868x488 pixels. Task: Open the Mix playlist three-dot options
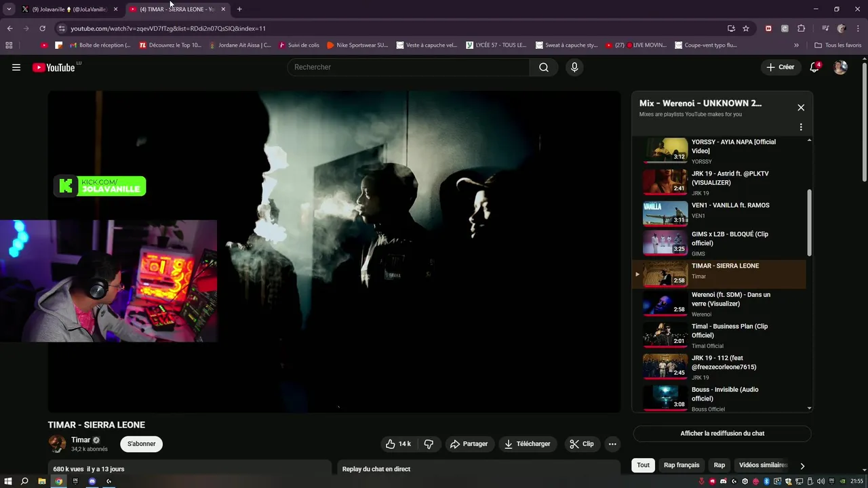[801, 127]
